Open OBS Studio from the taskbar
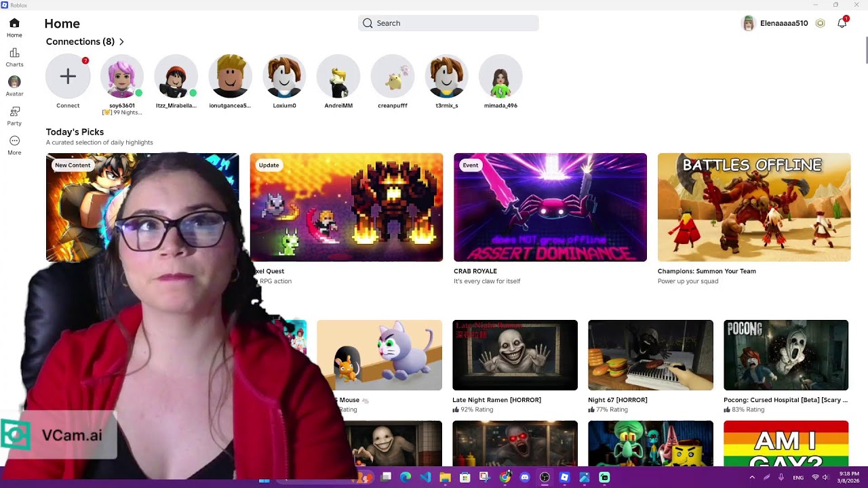This screenshot has width=868, height=488. tap(545, 477)
